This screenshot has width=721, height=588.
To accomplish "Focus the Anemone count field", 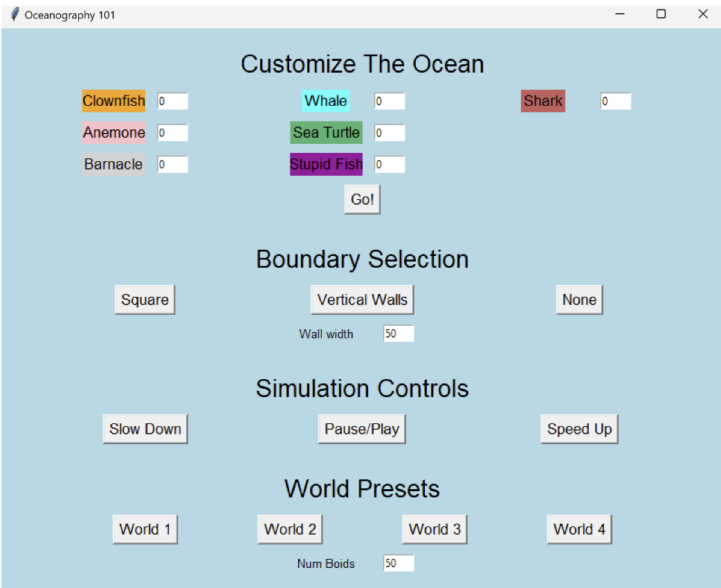I will [172, 133].
